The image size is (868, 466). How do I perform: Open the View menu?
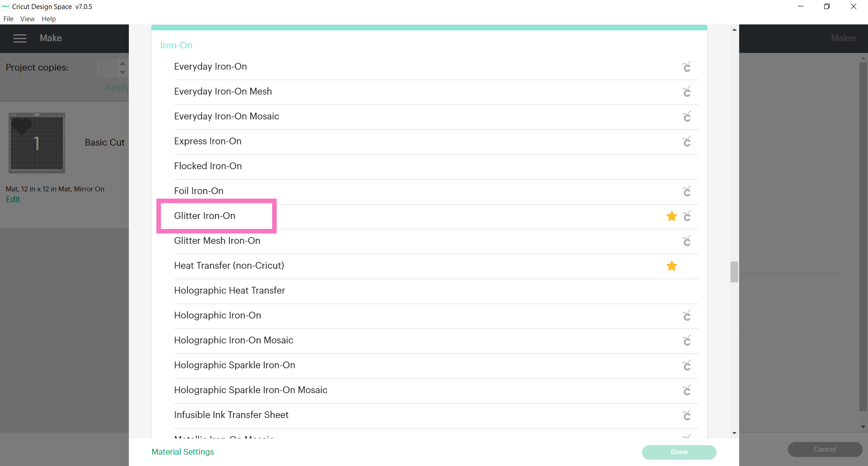(x=28, y=19)
